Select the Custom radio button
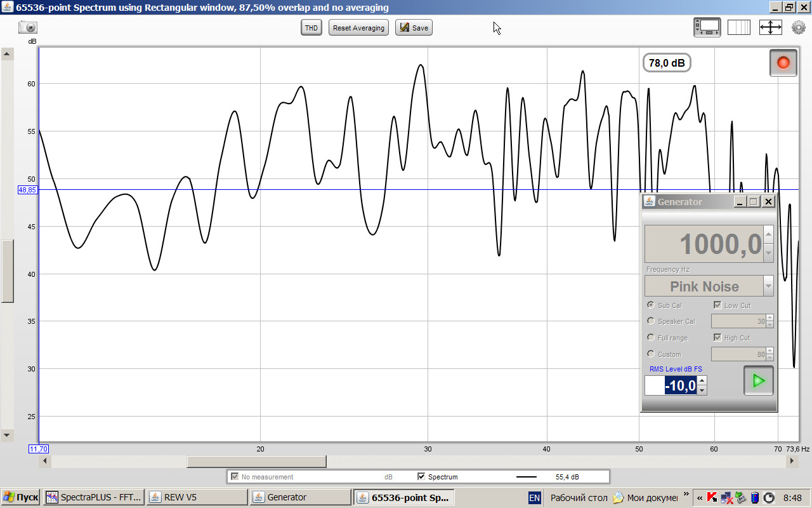 [x=651, y=354]
